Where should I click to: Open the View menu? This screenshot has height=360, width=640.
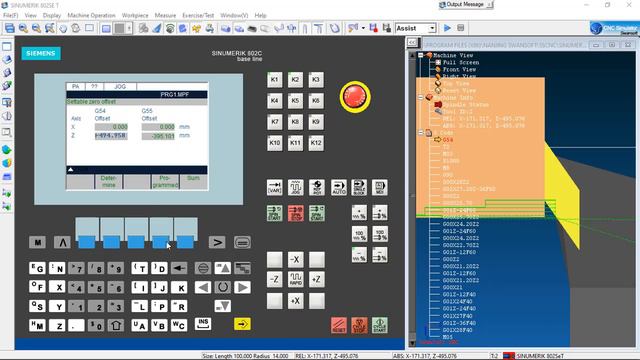pos(31,15)
